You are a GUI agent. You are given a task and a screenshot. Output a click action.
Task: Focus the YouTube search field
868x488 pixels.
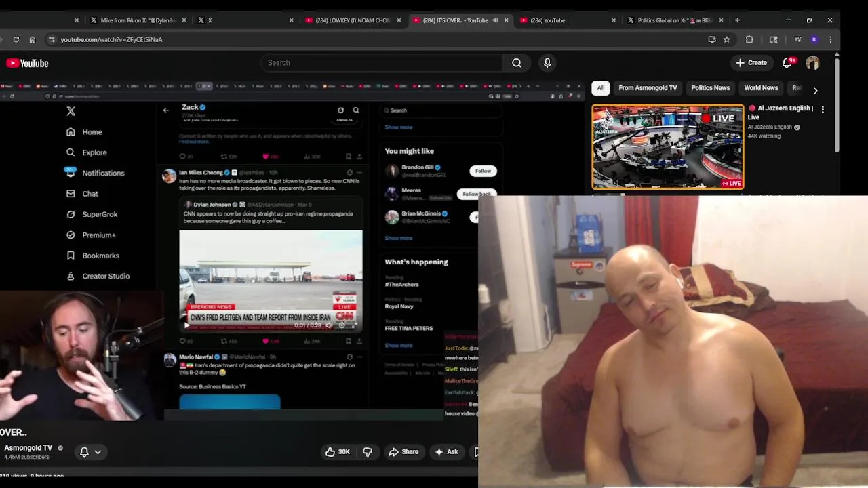coord(382,63)
